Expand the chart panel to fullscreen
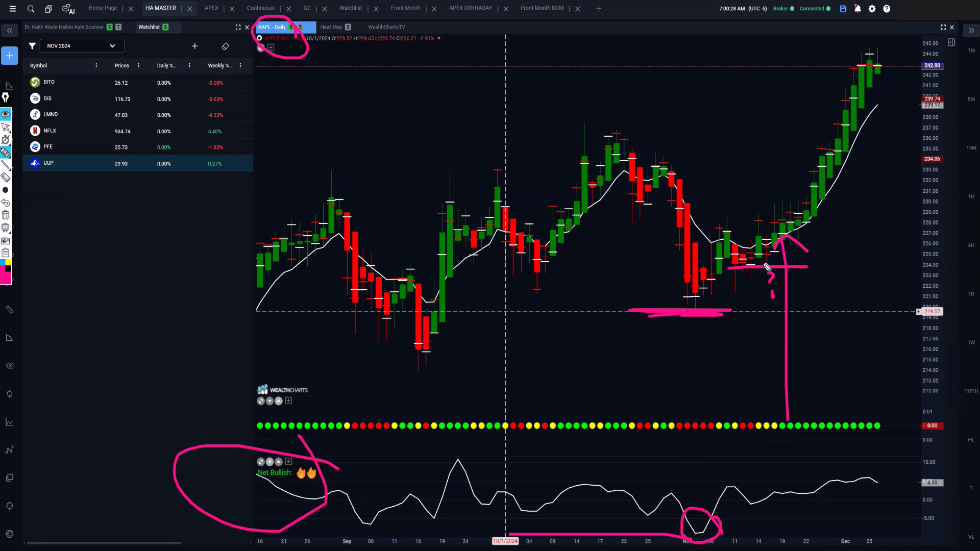This screenshot has width=980, height=551. (943, 27)
